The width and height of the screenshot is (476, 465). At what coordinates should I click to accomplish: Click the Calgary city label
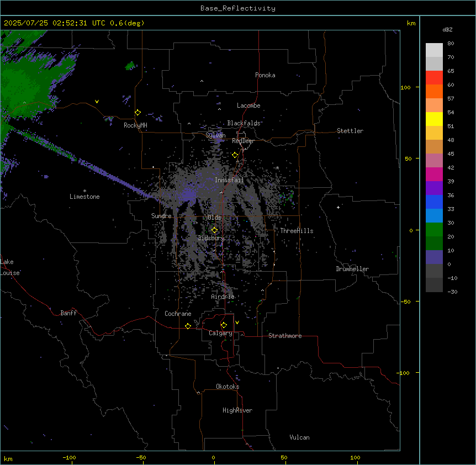[220, 333]
